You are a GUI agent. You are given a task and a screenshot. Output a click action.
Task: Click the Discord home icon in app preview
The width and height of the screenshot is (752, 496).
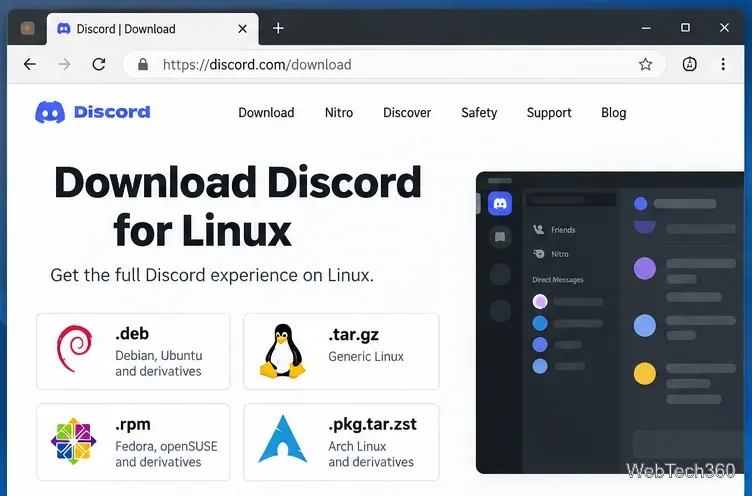point(500,203)
